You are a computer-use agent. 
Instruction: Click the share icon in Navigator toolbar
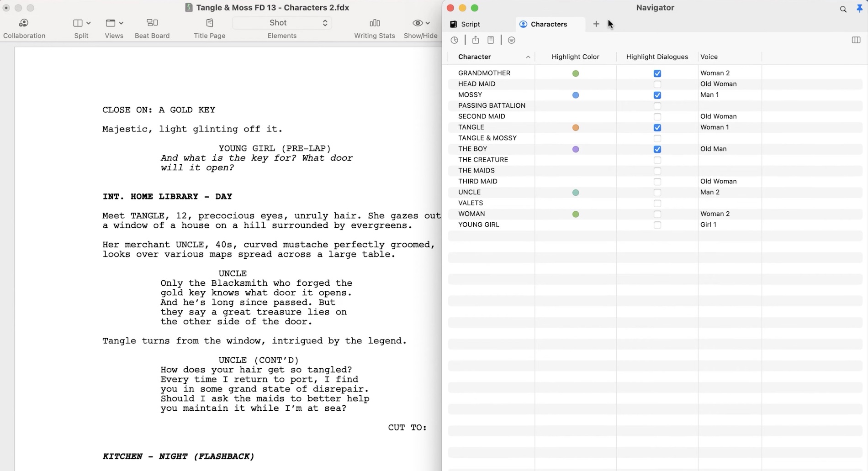[476, 40]
